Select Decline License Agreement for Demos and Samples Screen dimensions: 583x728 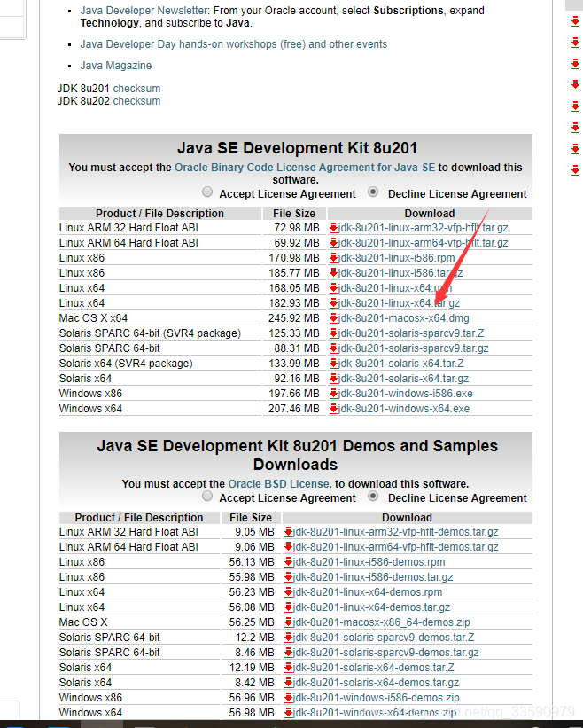click(x=373, y=497)
